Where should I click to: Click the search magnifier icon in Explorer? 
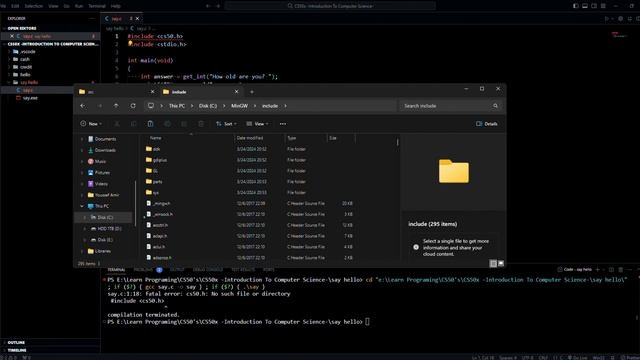[496, 106]
